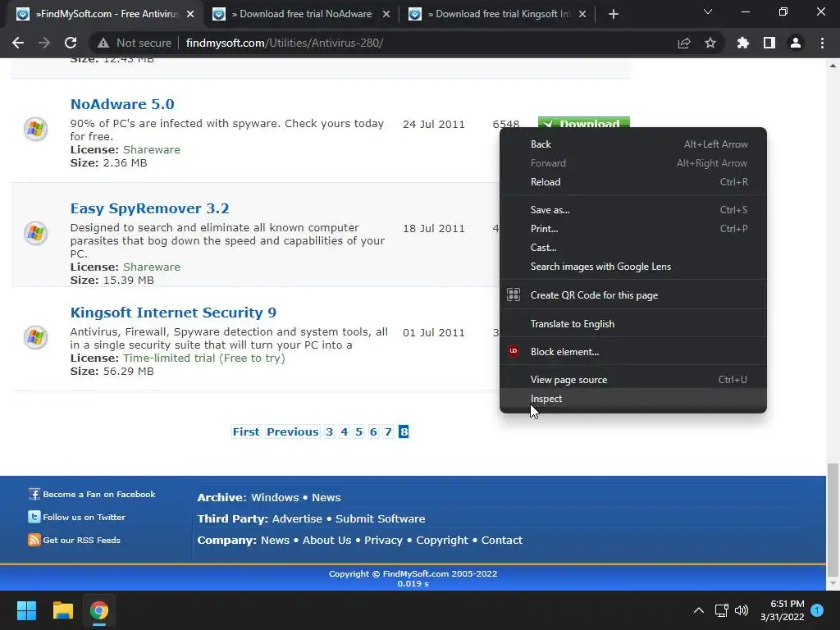Go to results page 4

pos(344,431)
